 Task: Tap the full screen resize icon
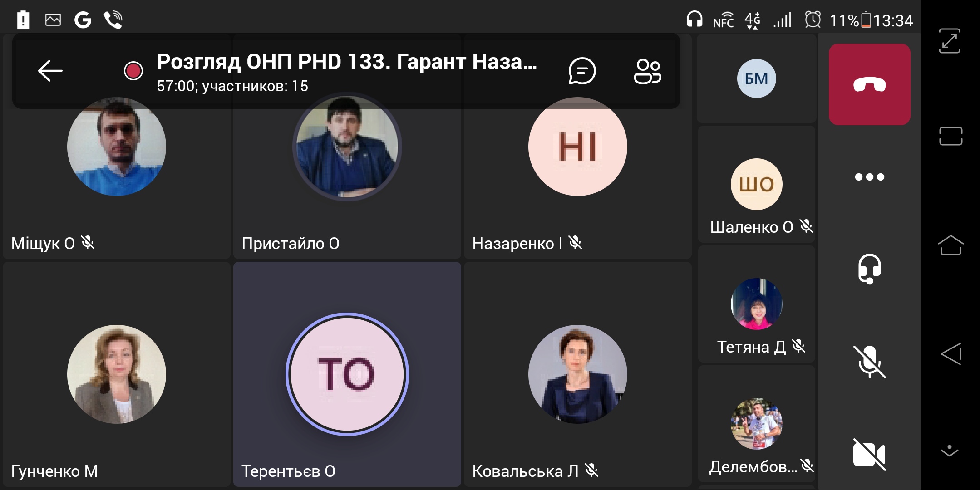950,41
